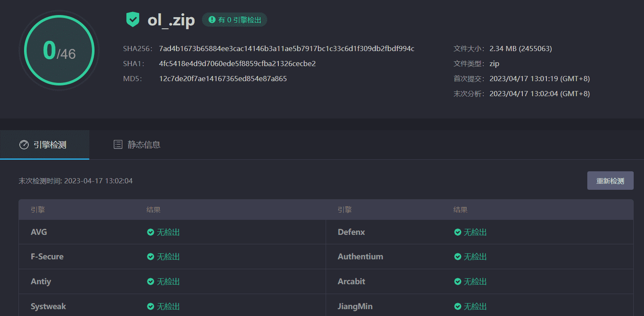The image size is (644, 316).
Task: Click the Authentium engine name
Action: coord(360,257)
